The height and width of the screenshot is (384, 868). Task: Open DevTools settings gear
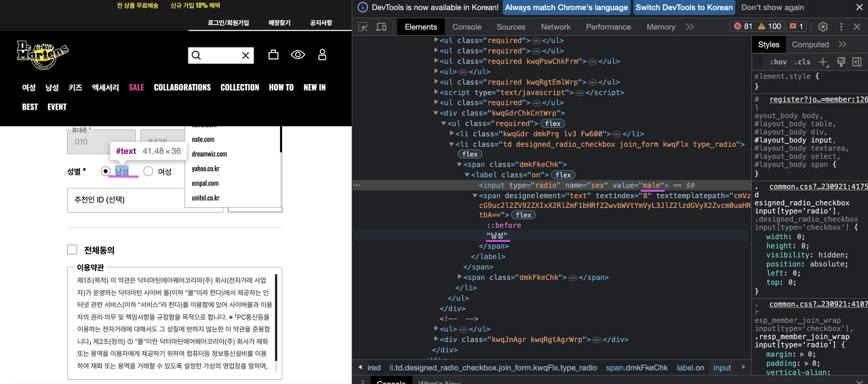click(x=823, y=26)
